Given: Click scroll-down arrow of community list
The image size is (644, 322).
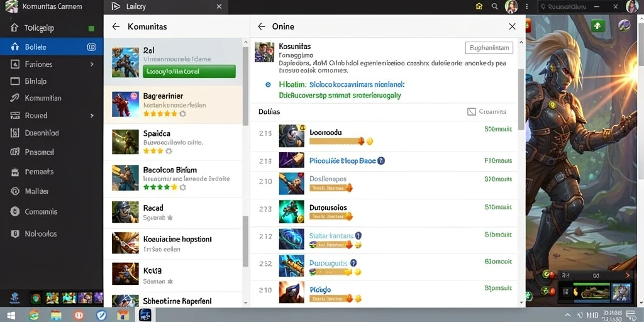Looking at the screenshot, I should (x=246, y=303).
